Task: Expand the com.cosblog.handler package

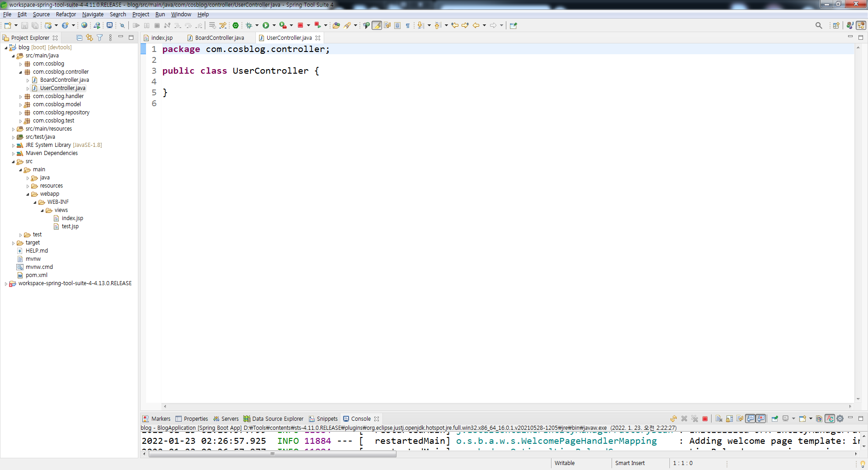Action: point(20,96)
